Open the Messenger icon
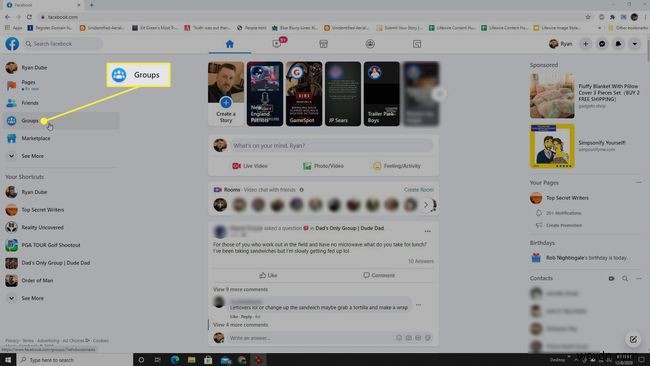650x366 pixels. (602, 44)
